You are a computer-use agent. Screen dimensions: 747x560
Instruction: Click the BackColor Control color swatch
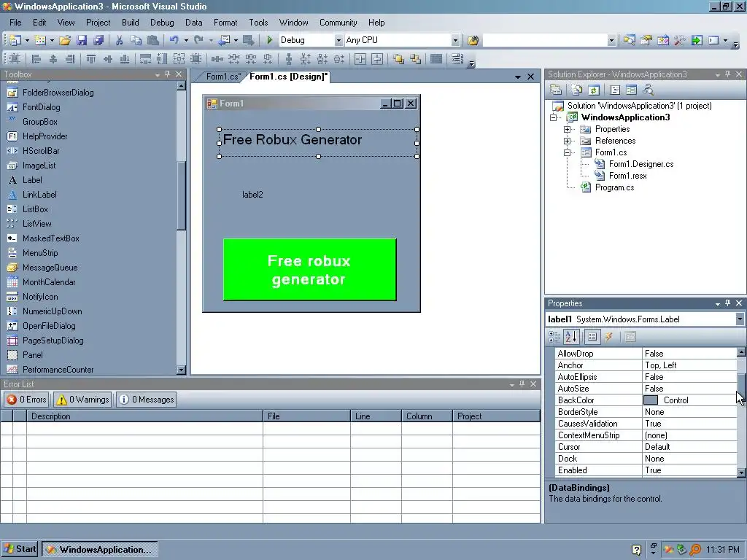click(650, 400)
